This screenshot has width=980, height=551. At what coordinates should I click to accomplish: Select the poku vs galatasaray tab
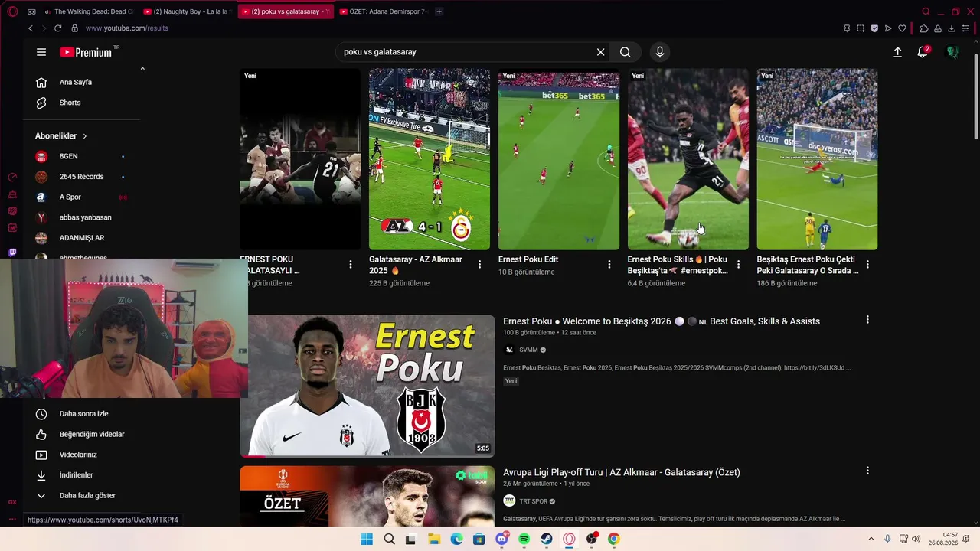(x=286, y=11)
